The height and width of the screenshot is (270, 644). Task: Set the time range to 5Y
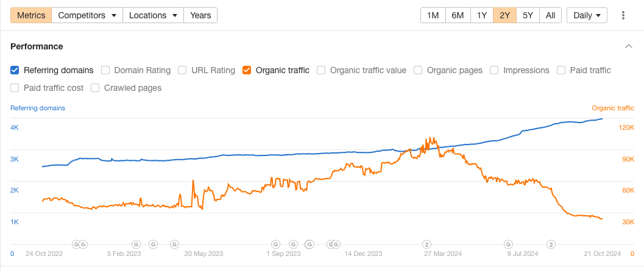click(x=528, y=15)
